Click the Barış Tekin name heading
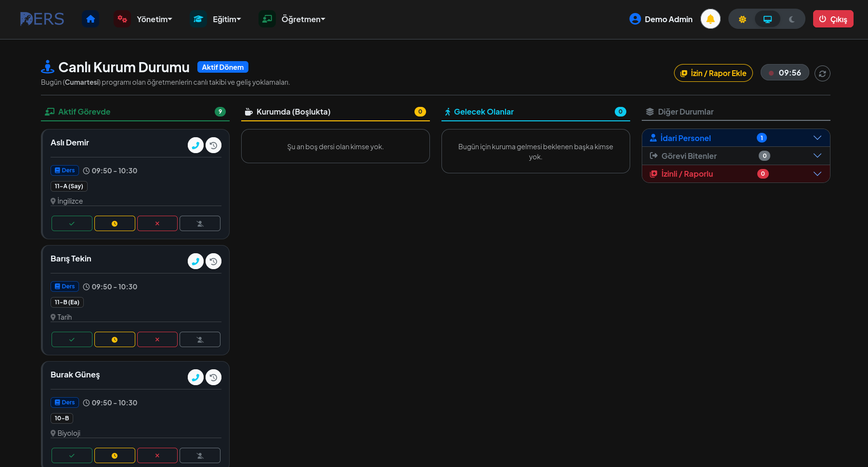The width and height of the screenshot is (868, 467). click(x=71, y=259)
